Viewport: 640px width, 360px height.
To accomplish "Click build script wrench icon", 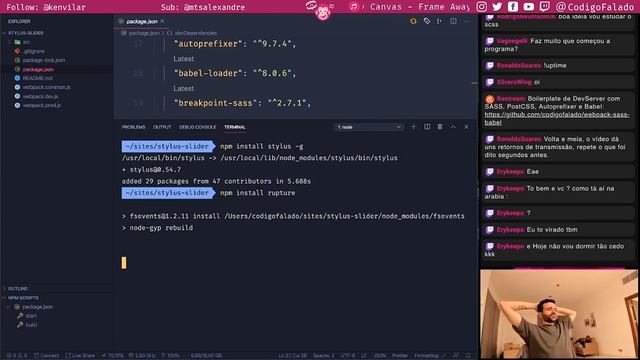I will point(20,325).
